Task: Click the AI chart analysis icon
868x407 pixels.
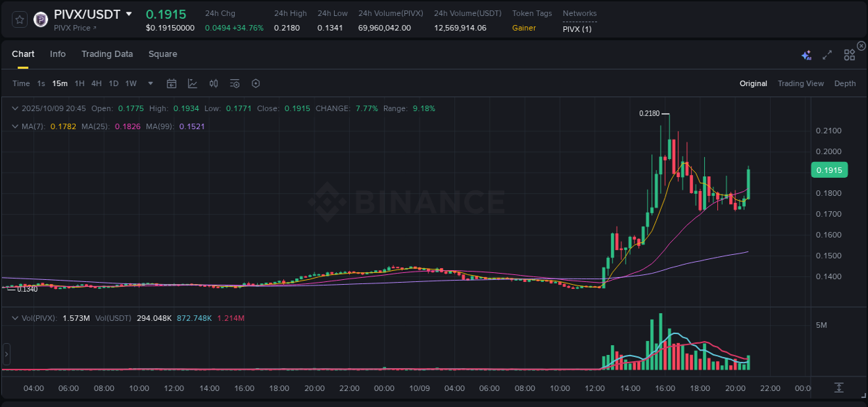Action: click(806, 54)
